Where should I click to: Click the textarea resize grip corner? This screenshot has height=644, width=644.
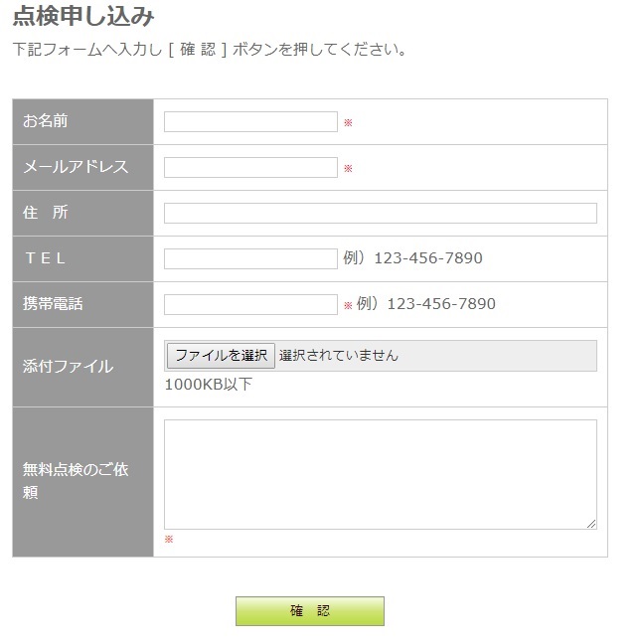pos(591,524)
